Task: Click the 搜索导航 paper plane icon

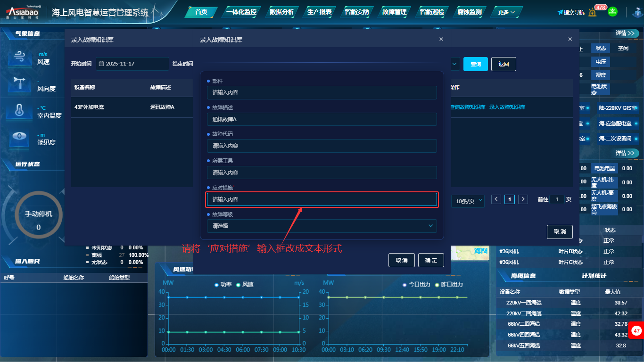Action: (560, 12)
